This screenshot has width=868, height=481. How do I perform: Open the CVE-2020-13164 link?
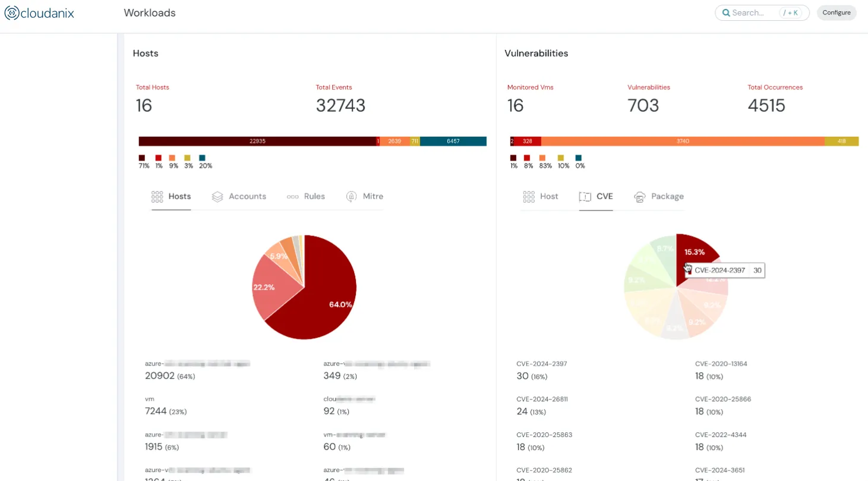pos(721,364)
